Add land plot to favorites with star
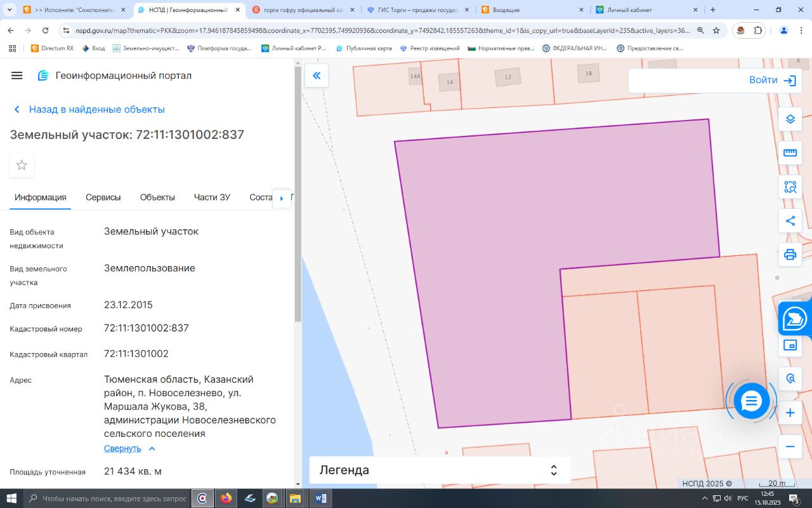This screenshot has height=508, width=812. [22, 165]
